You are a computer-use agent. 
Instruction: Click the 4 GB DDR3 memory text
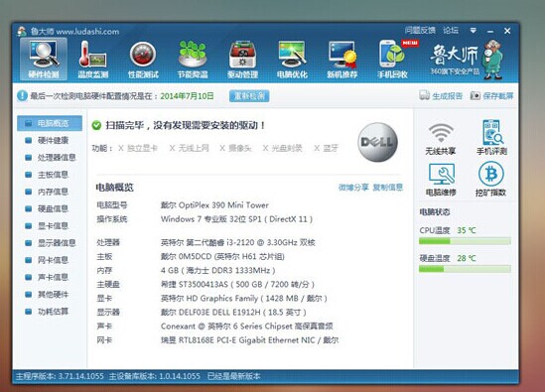click(218, 270)
